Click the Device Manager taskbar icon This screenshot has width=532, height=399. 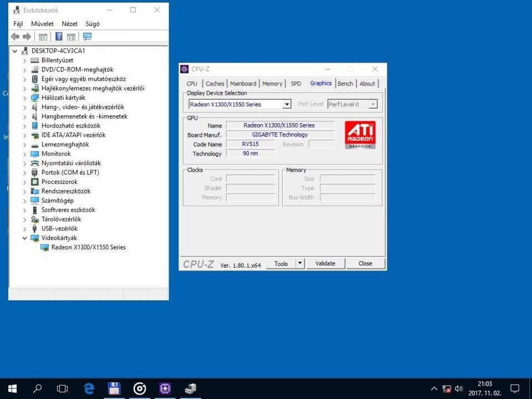coord(190,388)
